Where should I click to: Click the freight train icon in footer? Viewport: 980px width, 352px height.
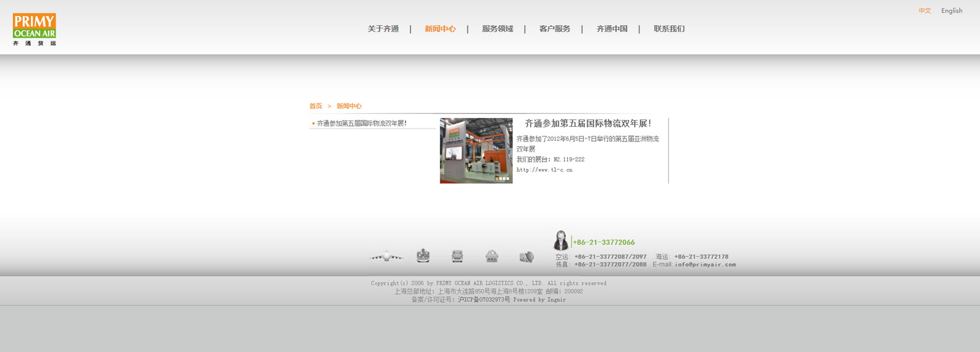(x=458, y=257)
